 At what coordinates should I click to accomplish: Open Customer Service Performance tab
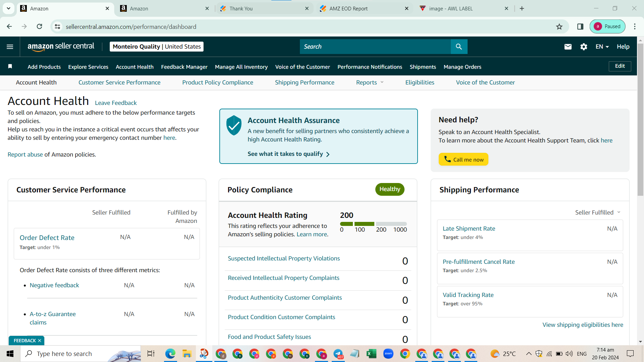pos(119,82)
